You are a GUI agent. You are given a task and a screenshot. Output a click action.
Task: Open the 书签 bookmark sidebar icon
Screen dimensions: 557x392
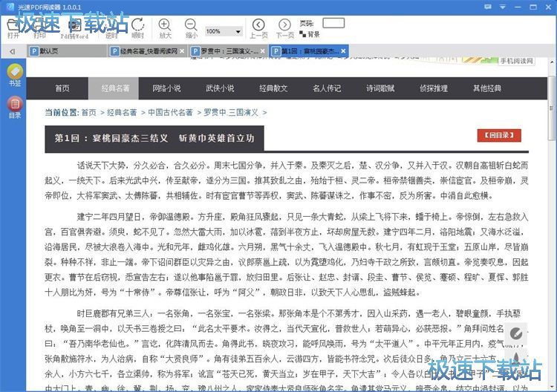(15, 75)
